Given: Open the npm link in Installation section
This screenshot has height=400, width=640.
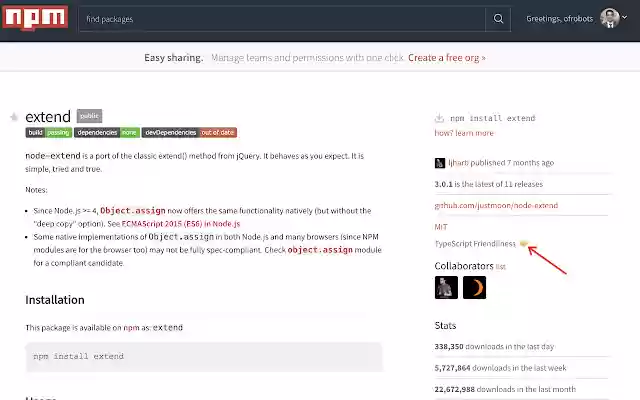Looking at the screenshot, I should [x=131, y=328].
